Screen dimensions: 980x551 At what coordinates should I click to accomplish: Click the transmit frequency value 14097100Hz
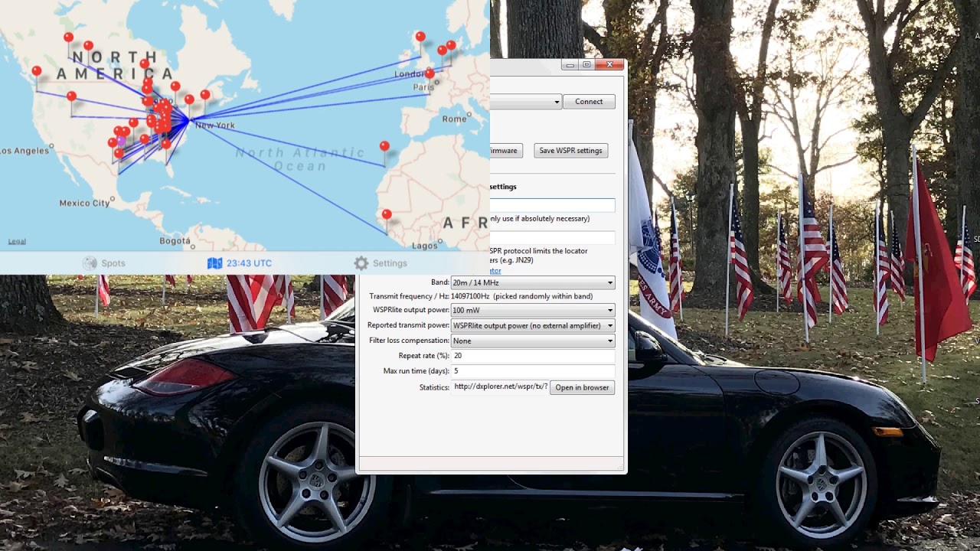pyautogui.click(x=470, y=296)
